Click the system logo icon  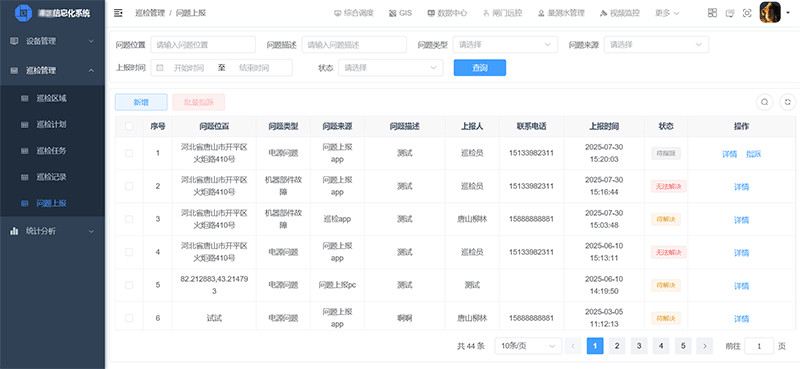click(23, 13)
